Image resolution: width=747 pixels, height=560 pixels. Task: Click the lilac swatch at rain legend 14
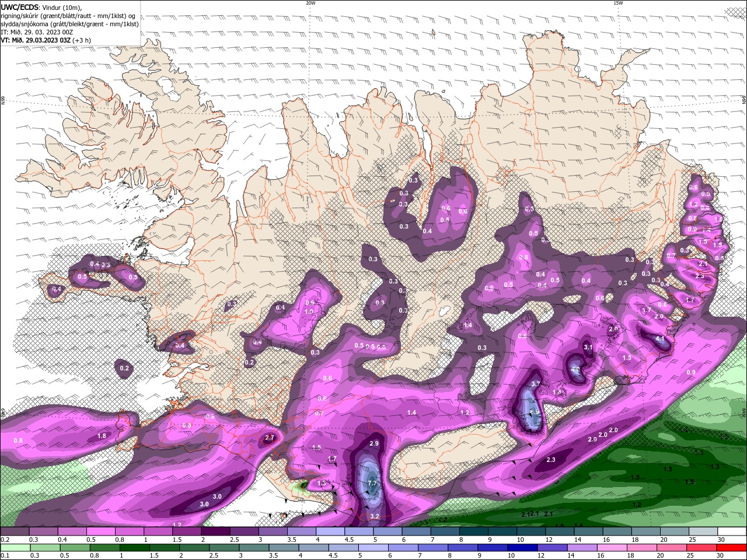pos(582,548)
